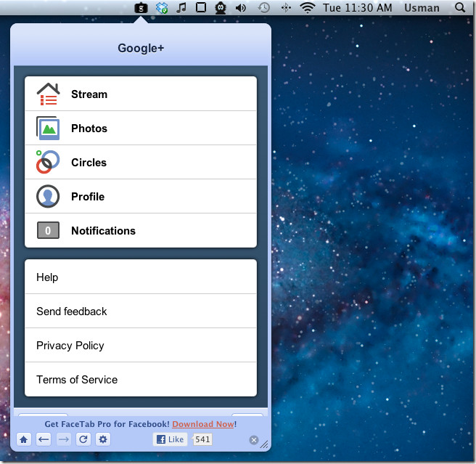This screenshot has width=476, height=464.
Task: Click the Facebook Like button
Action: (x=171, y=439)
